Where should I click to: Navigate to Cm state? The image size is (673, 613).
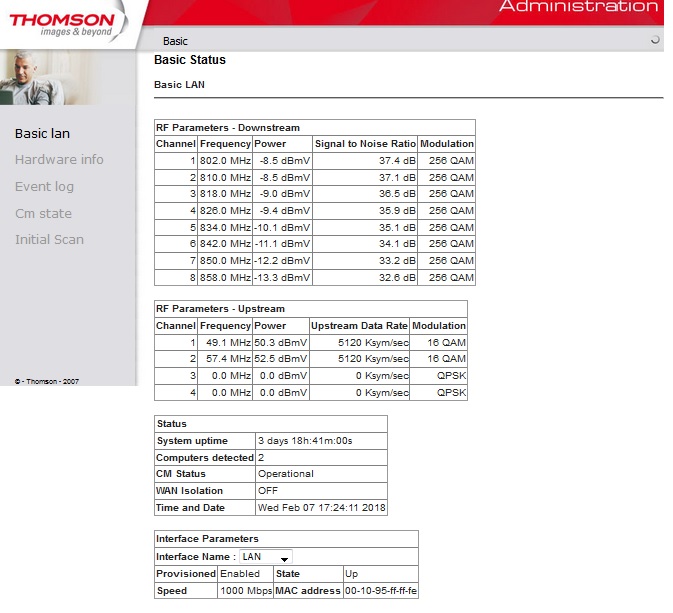tap(43, 213)
